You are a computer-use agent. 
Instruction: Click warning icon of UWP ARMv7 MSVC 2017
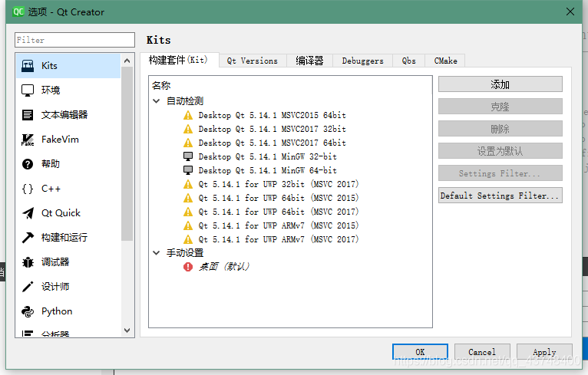click(188, 239)
